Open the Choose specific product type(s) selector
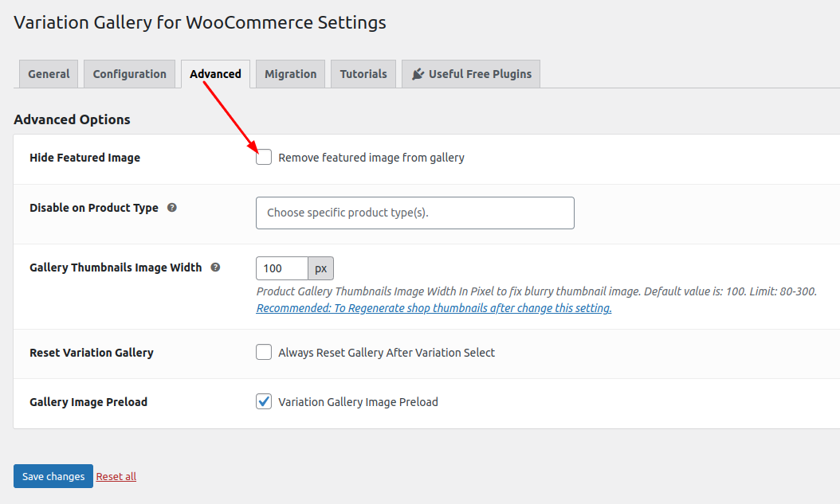This screenshot has height=504, width=840. 415,213
